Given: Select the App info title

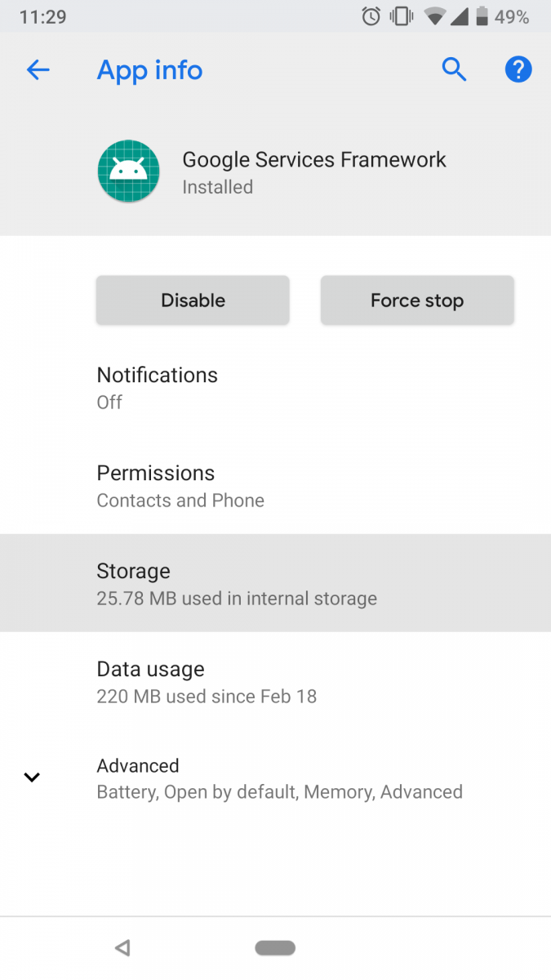Looking at the screenshot, I should point(149,70).
